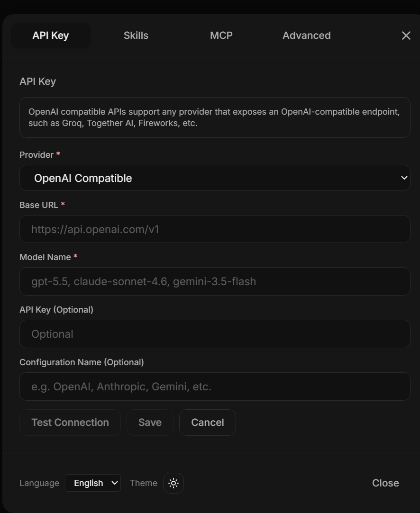Click the Base URL label
Viewport: 420px width, 513px height.
pyautogui.click(x=39, y=205)
